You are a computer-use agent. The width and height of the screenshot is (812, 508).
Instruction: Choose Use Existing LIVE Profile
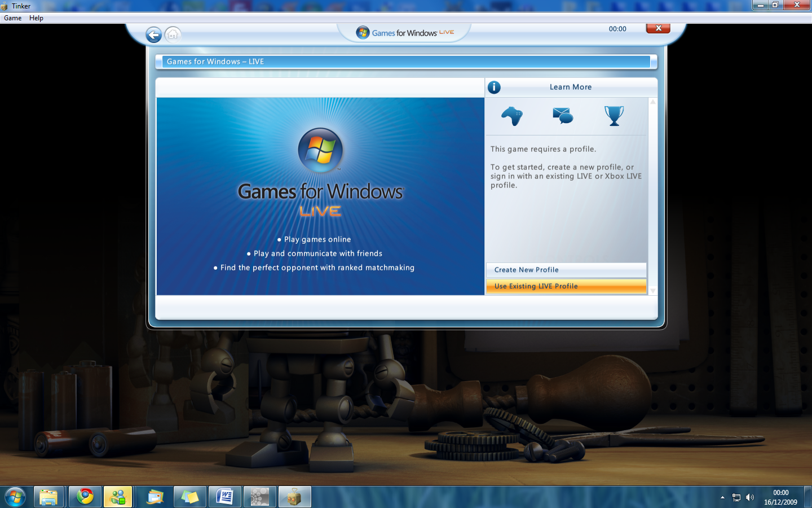tap(566, 286)
